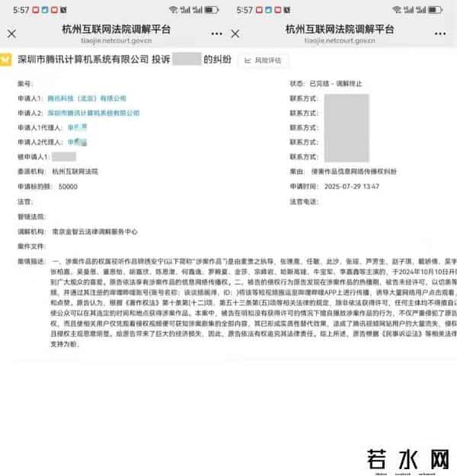Image resolution: width=457 pixels, height=476 pixels.
Task: Select the 申请时间 value 2025-07-29 13:47
Action: (x=352, y=186)
